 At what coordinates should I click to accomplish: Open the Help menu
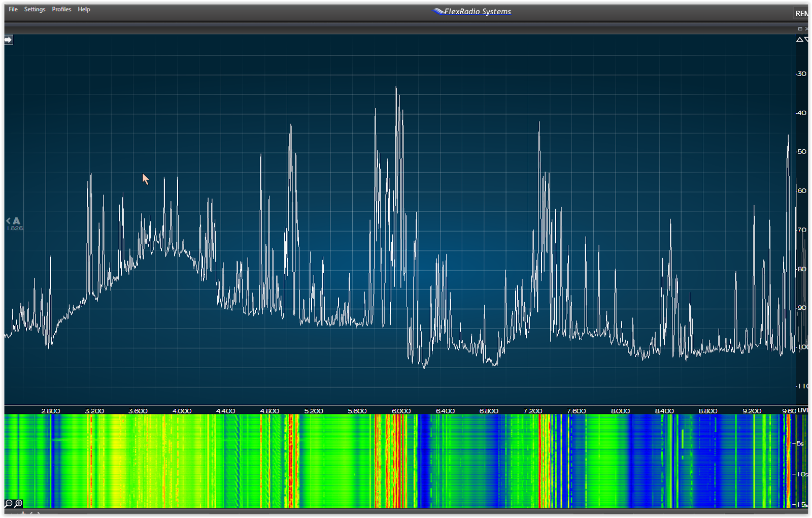click(x=84, y=9)
